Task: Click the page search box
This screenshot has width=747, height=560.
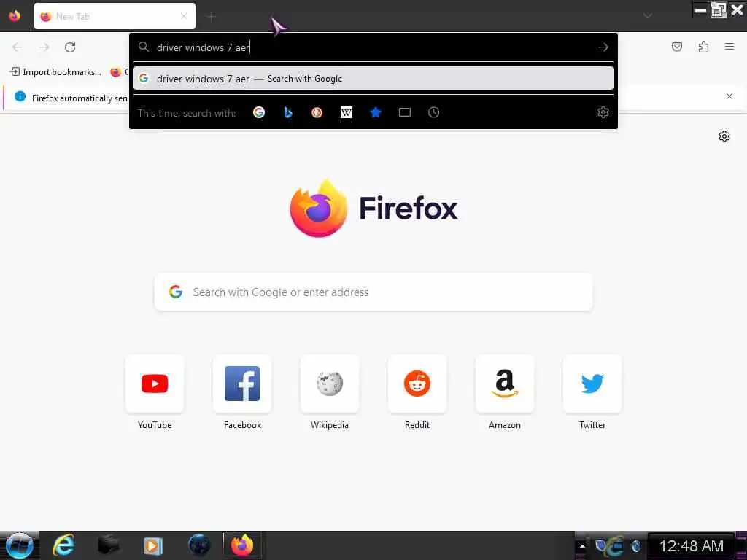Action: [x=373, y=292]
